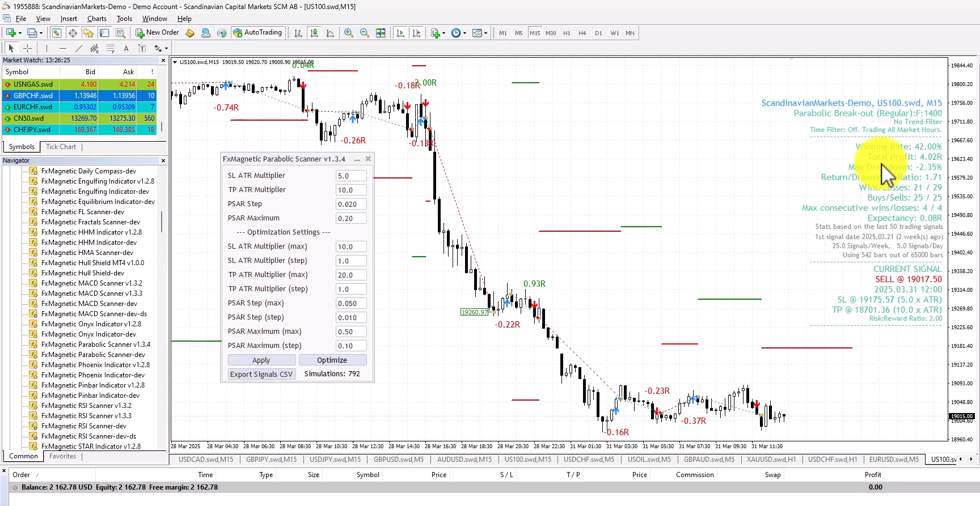
Task: Click the Export Signals CSV button
Action: pyautogui.click(x=261, y=374)
